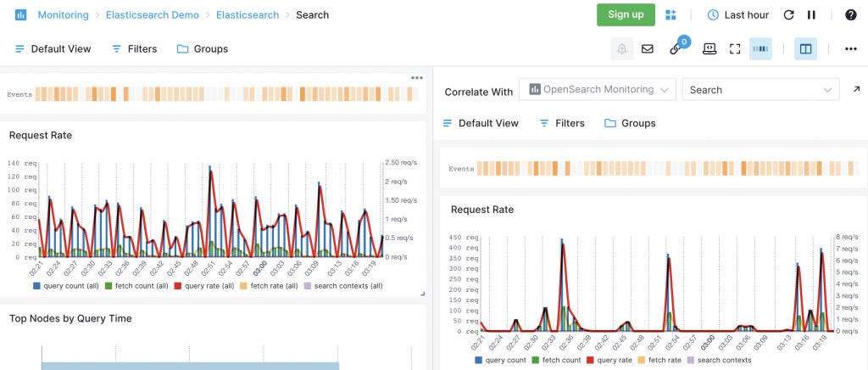Toggle fetch count (all) legend series
The height and width of the screenshot is (370, 868).
136,286
